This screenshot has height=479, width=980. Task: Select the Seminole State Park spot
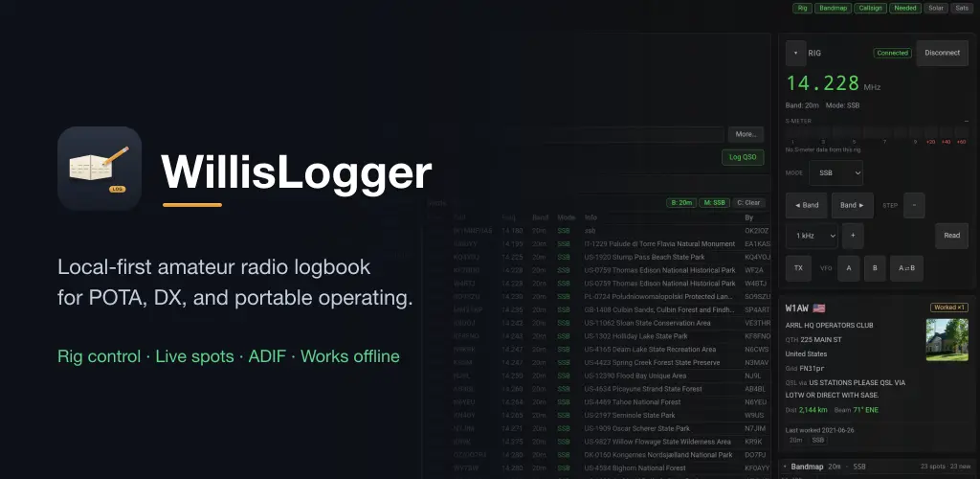point(599,415)
